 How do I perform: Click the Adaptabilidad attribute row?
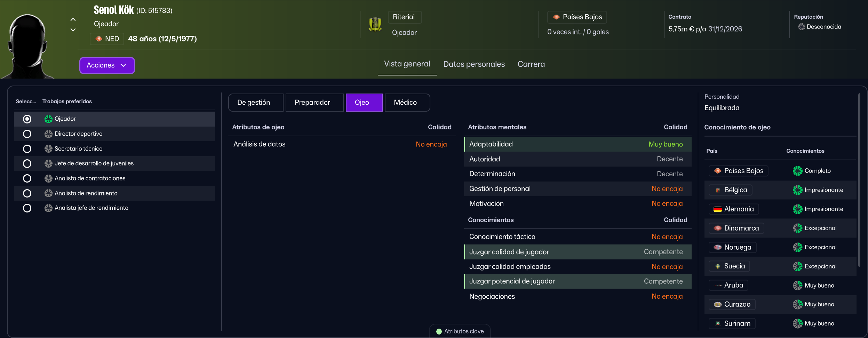(x=578, y=144)
